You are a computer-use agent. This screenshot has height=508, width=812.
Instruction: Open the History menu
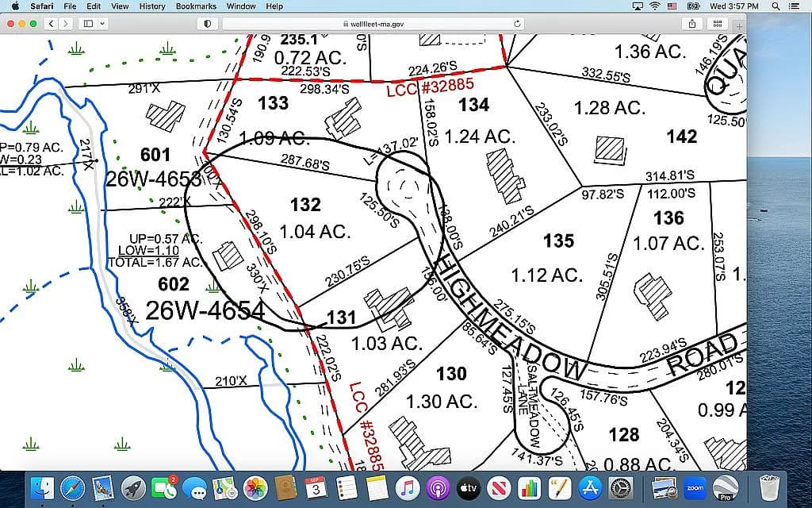(x=152, y=6)
